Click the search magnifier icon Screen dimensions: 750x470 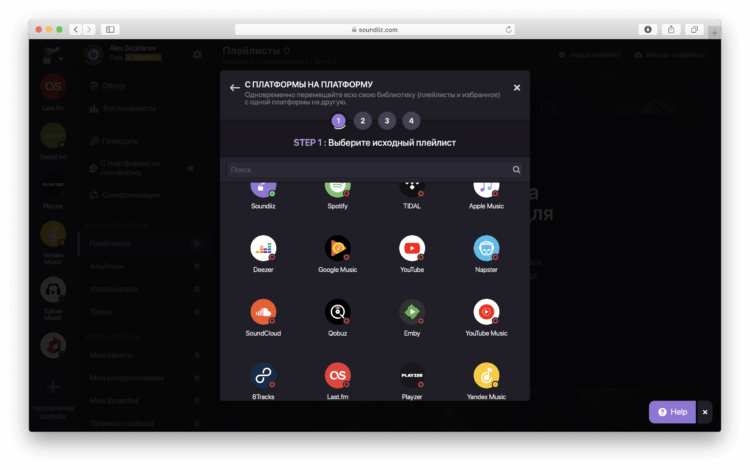click(516, 169)
